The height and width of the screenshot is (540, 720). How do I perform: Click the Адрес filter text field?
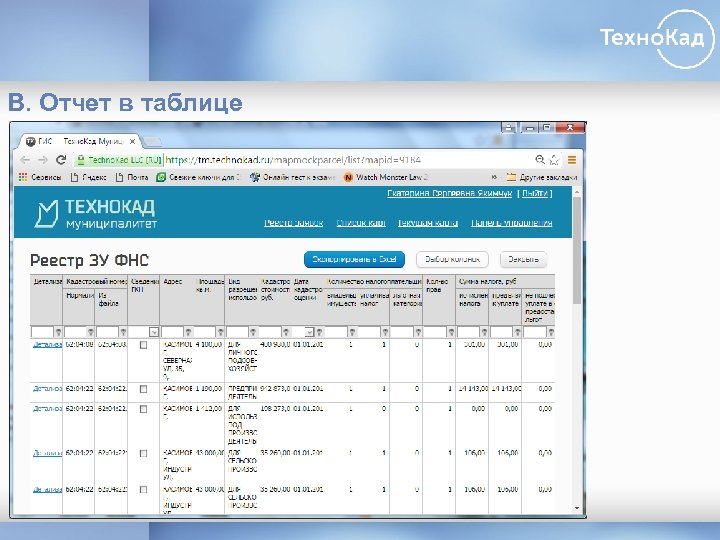tap(173, 332)
